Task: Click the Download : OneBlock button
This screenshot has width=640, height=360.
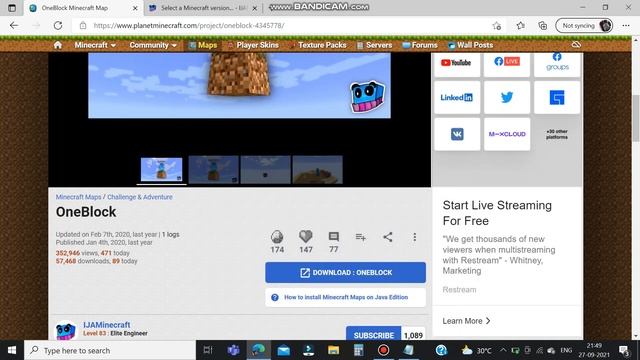Action: [x=345, y=272]
